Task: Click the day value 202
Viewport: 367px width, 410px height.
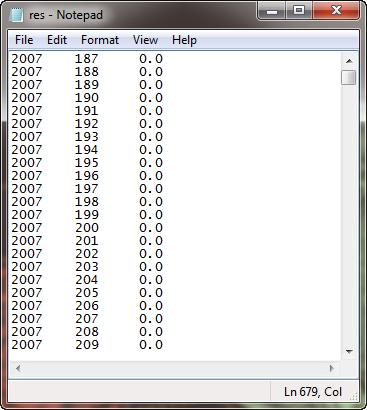Action: [x=86, y=254]
